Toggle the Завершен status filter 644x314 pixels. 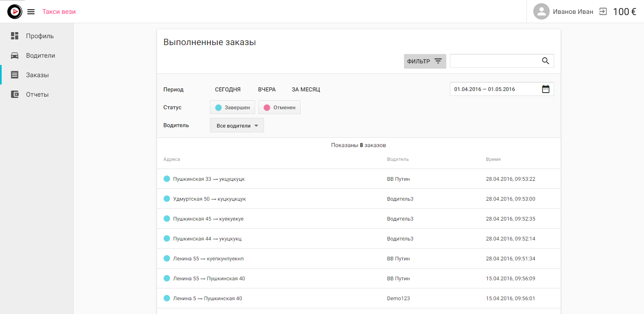pyautogui.click(x=232, y=107)
